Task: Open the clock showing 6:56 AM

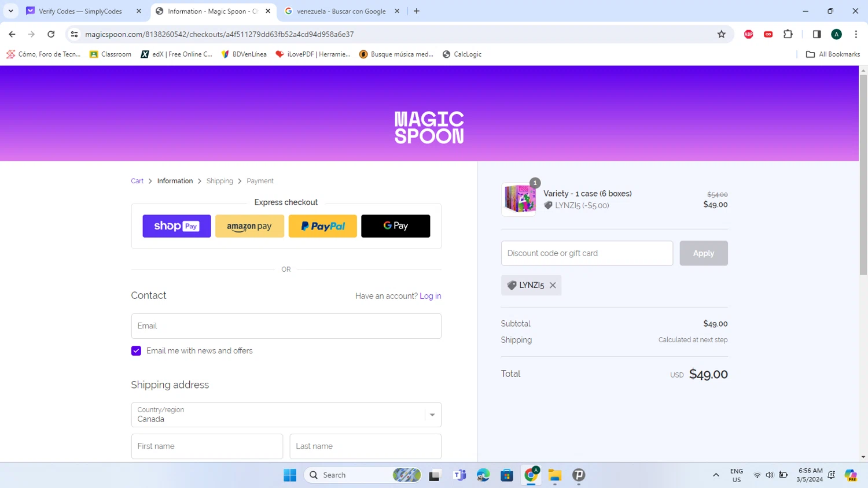Action: (810, 475)
